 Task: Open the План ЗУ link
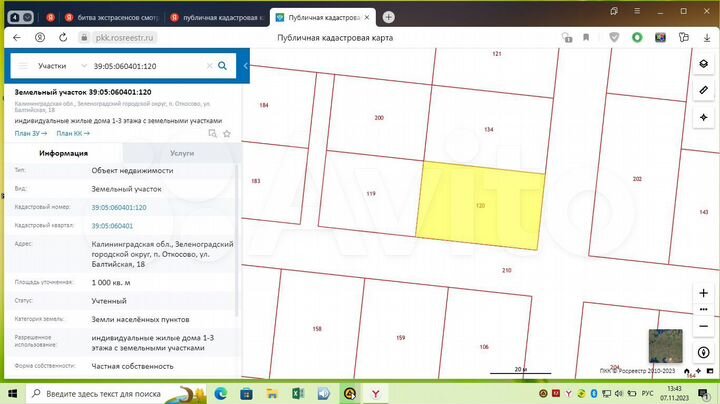click(x=30, y=133)
